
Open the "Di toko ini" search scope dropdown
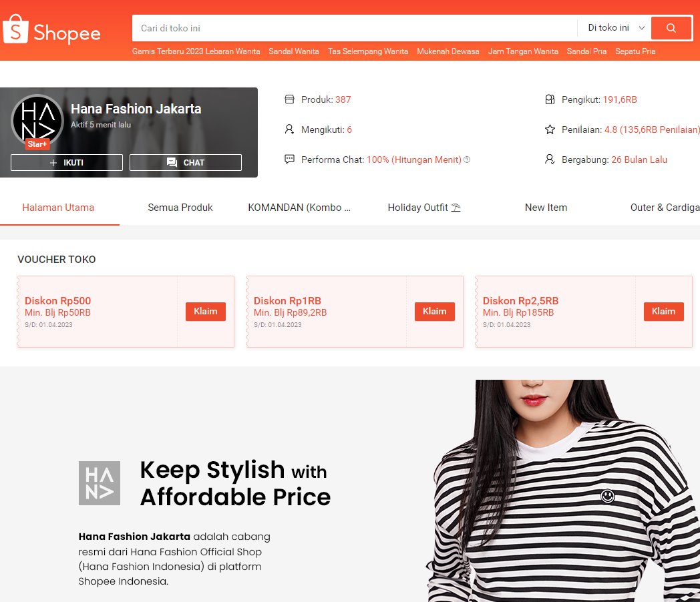click(616, 28)
